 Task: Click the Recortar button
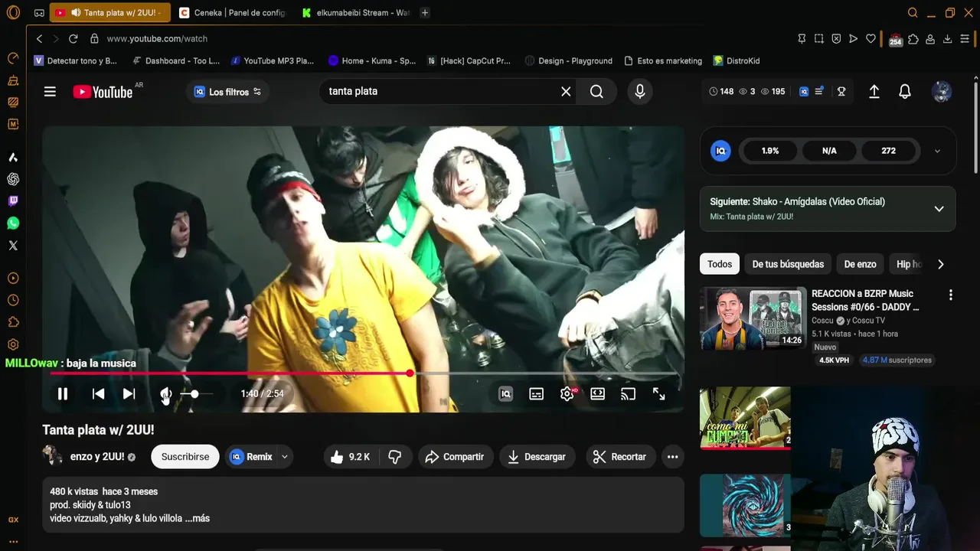pyautogui.click(x=621, y=457)
